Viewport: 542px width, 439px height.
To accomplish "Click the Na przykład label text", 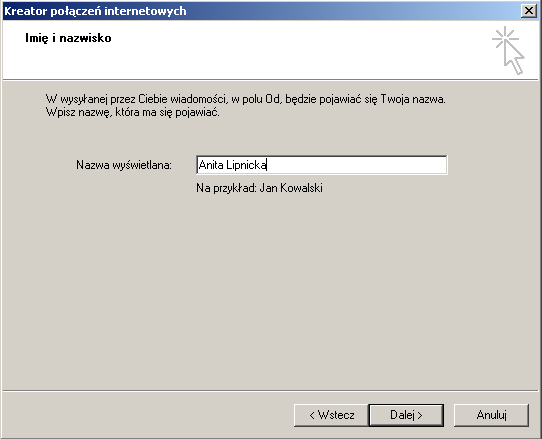I will [x=226, y=188].
